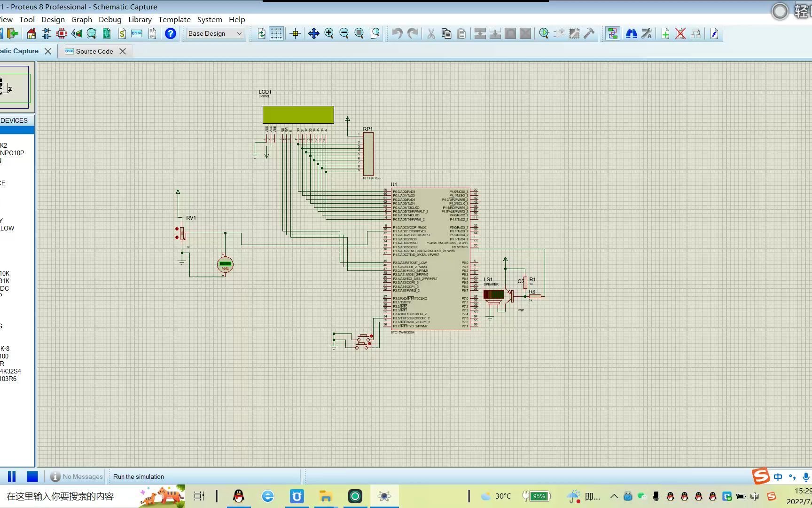Toggle the false origin crosshair button

(295, 33)
